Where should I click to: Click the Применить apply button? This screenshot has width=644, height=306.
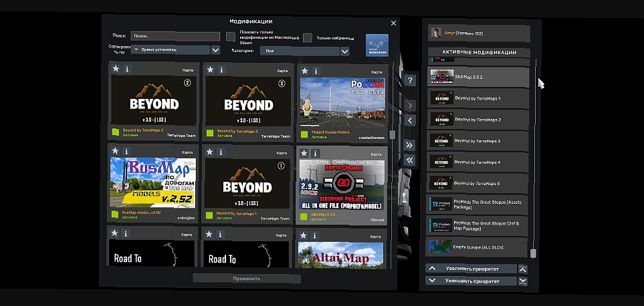pos(247,279)
